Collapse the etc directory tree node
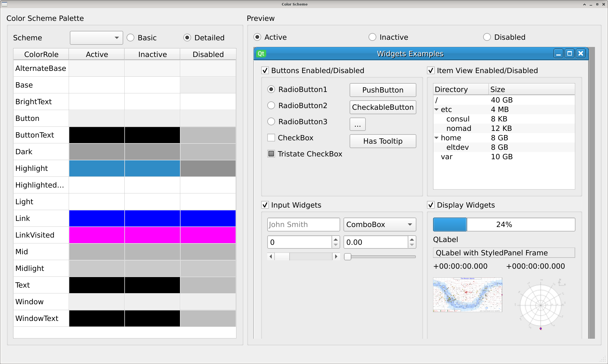This screenshot has width=608, height=364. 436,109
